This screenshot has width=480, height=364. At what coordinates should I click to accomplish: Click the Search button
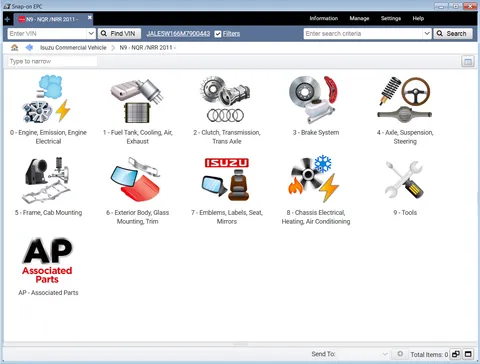click(x=453, y=34)
